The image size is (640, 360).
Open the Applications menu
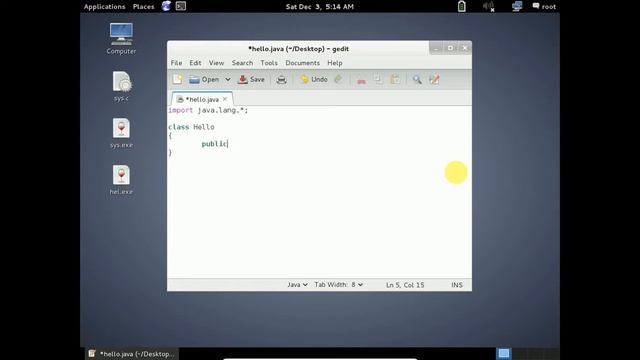pos(104,7)
